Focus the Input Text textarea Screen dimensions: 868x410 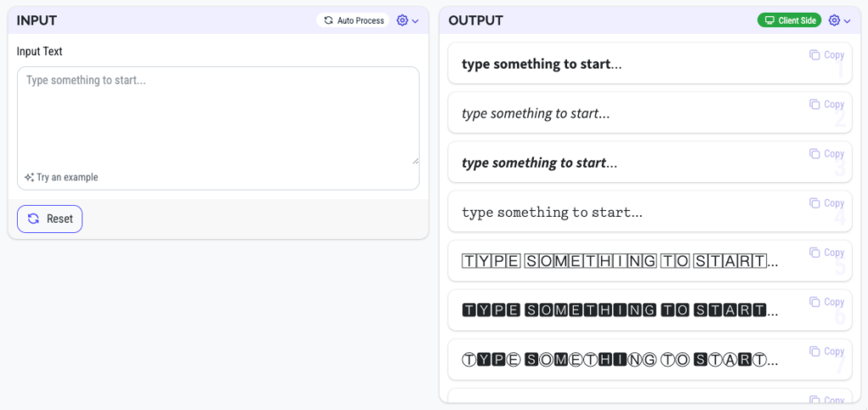click(218, 116)
